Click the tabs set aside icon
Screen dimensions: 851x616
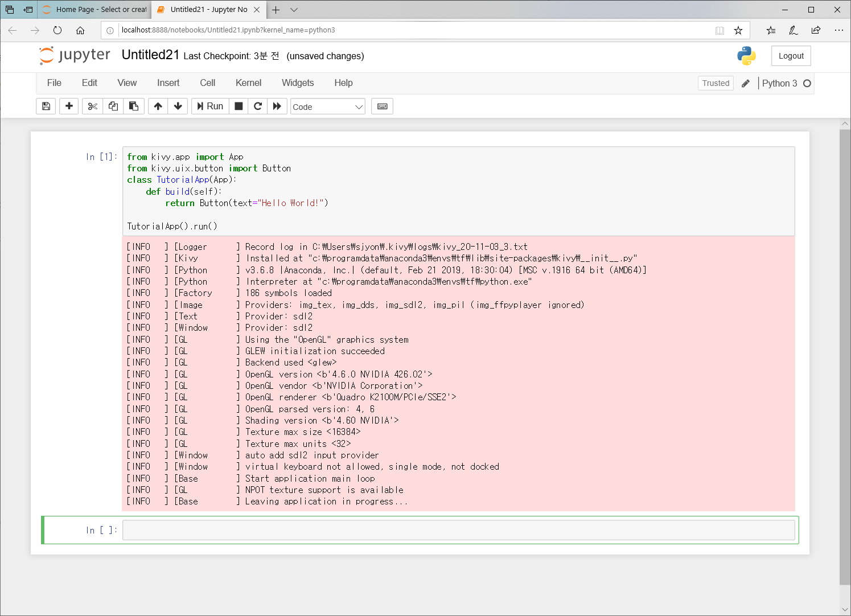click(10, 10)
